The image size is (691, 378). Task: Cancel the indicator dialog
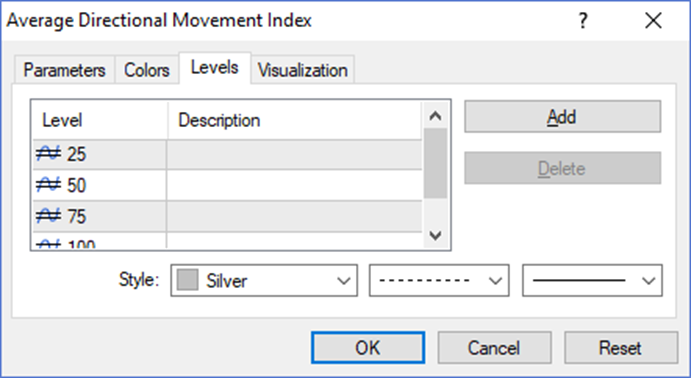pos(494,348)
